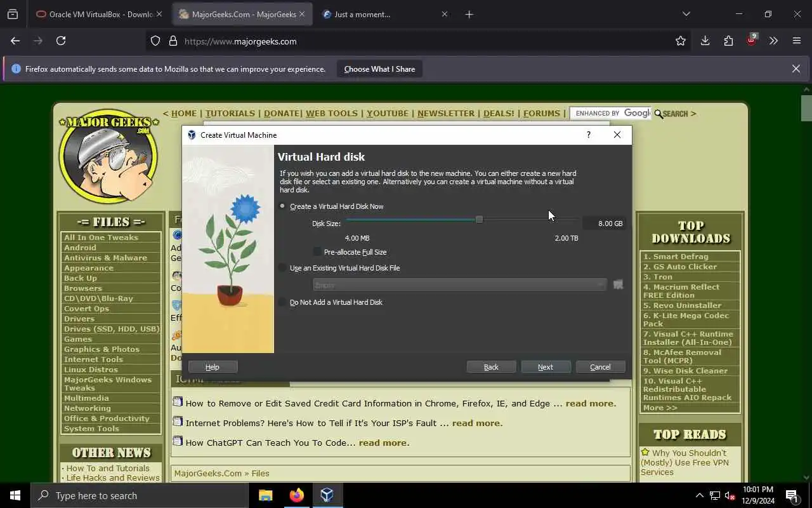Open TUTORIALS in MajorGeeks menu

click(230, 113)
